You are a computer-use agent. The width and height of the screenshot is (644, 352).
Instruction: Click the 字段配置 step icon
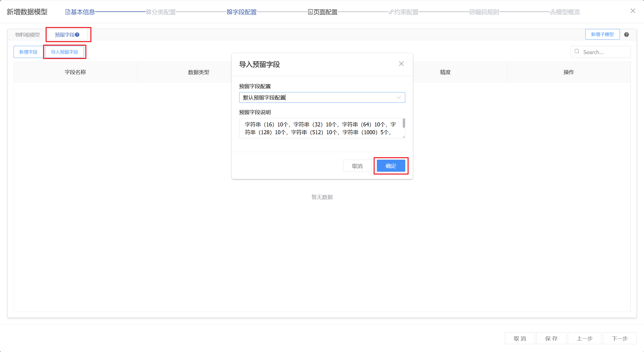point(229,12)
